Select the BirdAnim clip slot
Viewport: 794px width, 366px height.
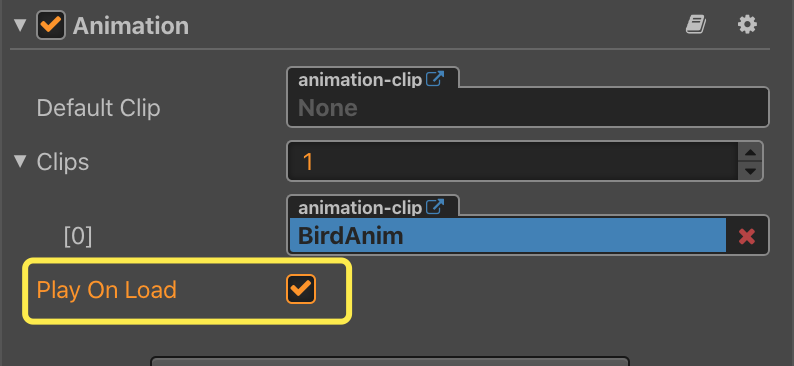click(508, 236)
